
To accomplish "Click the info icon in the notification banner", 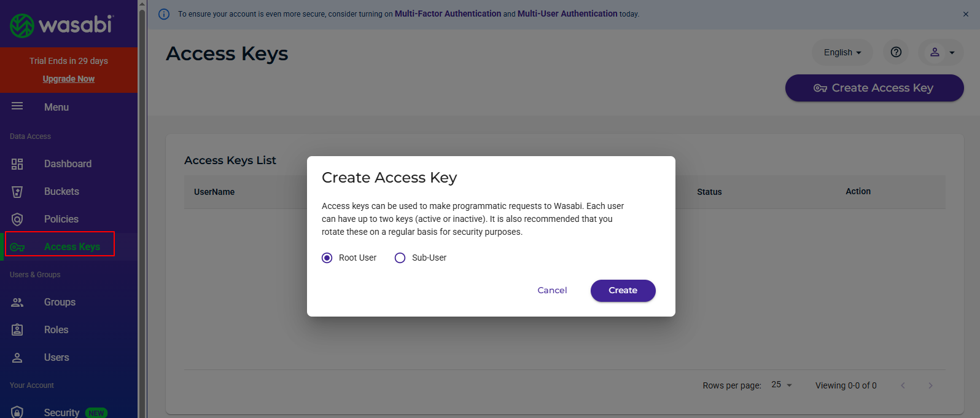I will pos(164,14).
